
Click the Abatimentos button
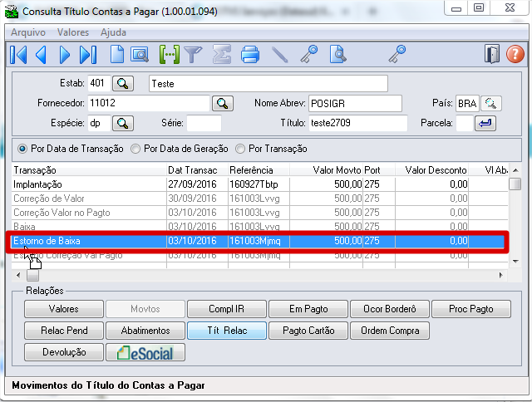(x=145, y=331)
